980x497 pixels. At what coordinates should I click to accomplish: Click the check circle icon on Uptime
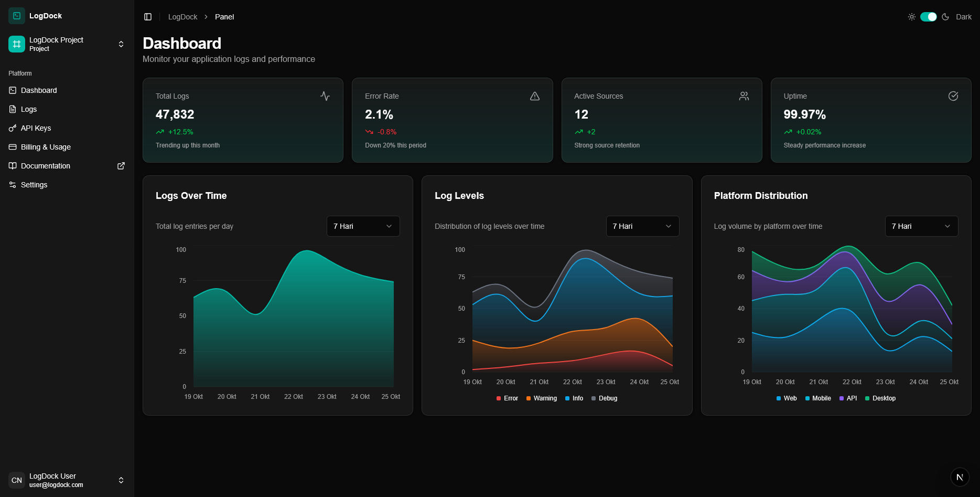[x=953, y=96]
